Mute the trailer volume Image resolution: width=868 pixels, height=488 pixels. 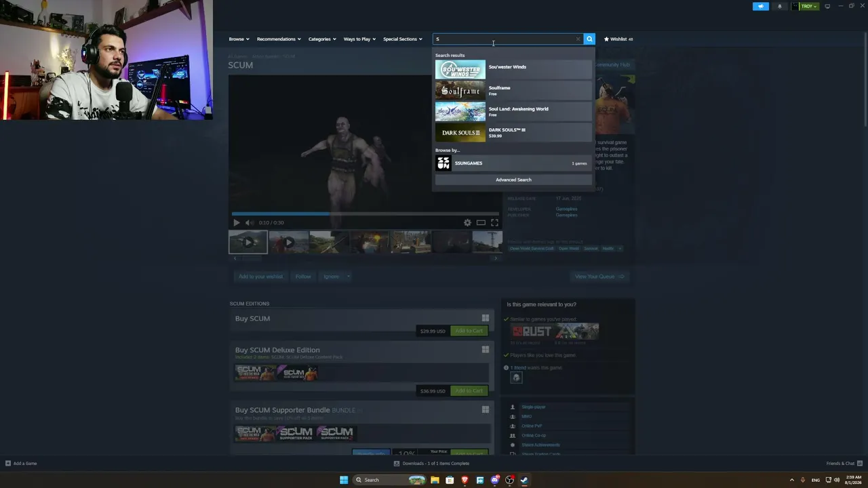tap(250, 222)
